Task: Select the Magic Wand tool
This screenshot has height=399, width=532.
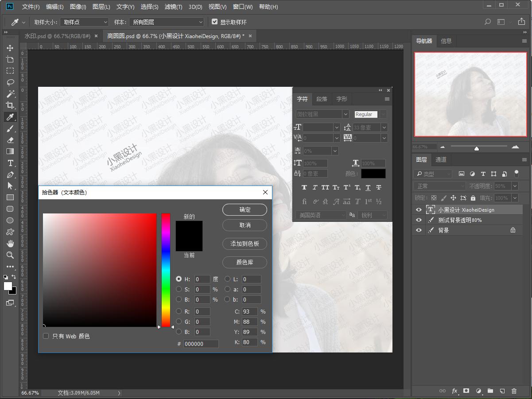Action: point(10,94)
